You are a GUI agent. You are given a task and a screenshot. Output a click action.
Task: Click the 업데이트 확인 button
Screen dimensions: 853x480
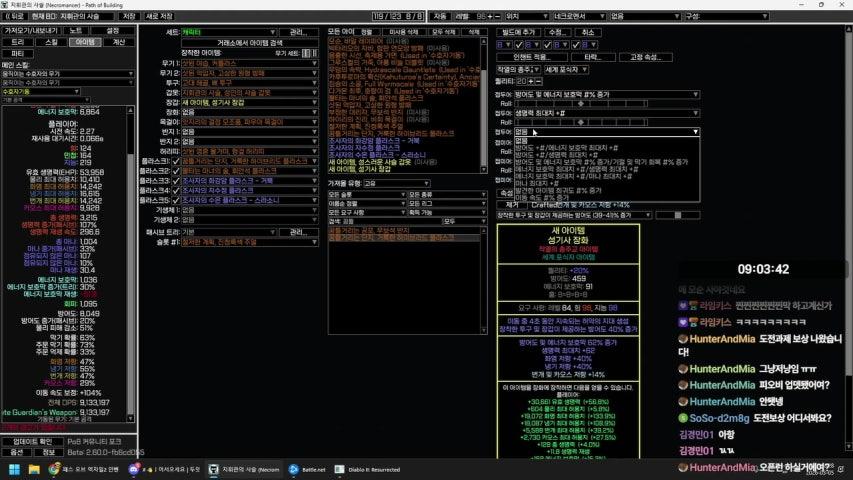coord(32,441)
